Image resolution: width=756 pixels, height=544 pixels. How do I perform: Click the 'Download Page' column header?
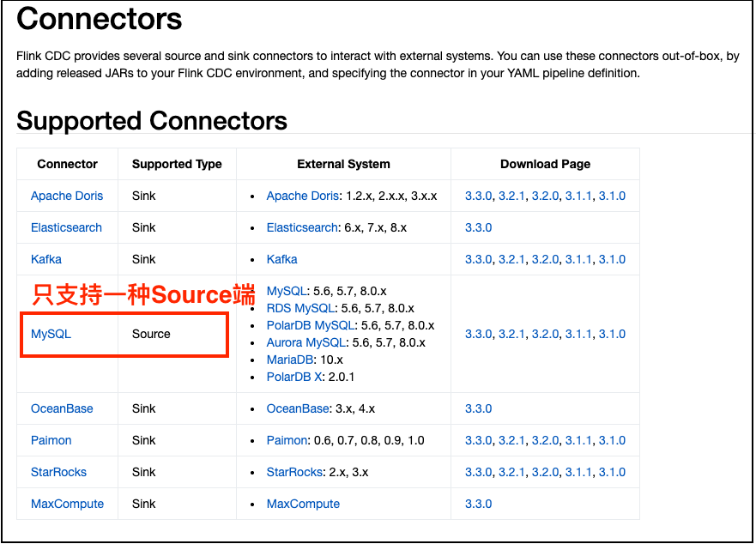click(x=545, y=164)
